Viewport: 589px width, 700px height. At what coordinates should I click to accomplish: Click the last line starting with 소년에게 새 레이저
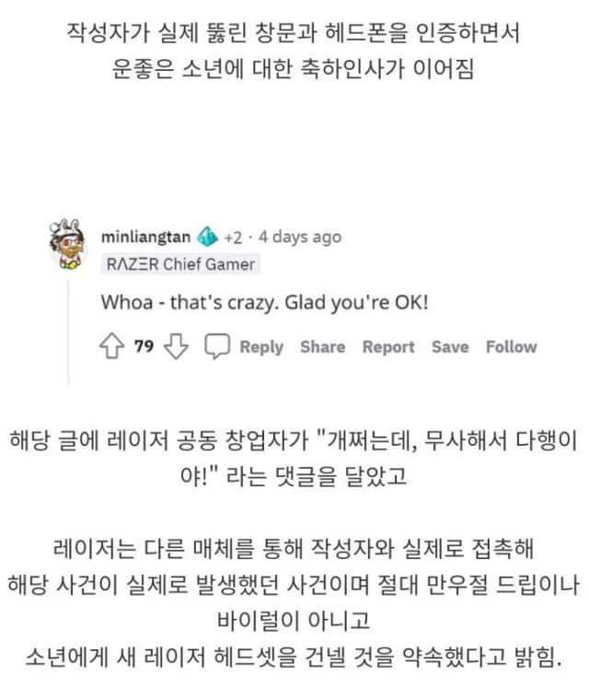coord(294,657)
